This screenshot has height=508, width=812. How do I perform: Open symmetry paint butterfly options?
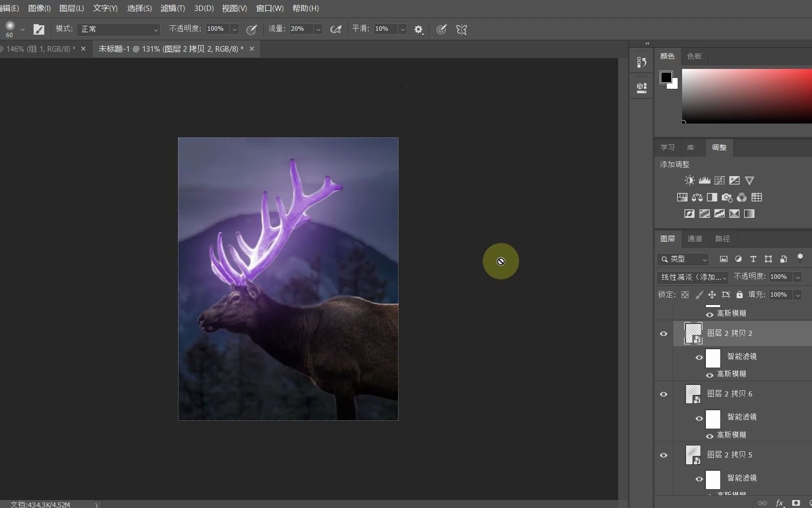(462, 29)
